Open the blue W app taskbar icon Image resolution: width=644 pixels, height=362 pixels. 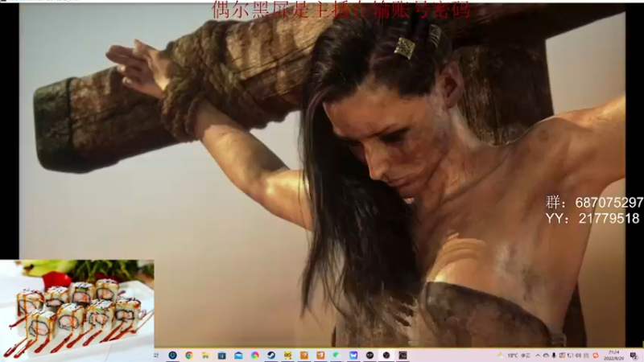tap(353, 355)
